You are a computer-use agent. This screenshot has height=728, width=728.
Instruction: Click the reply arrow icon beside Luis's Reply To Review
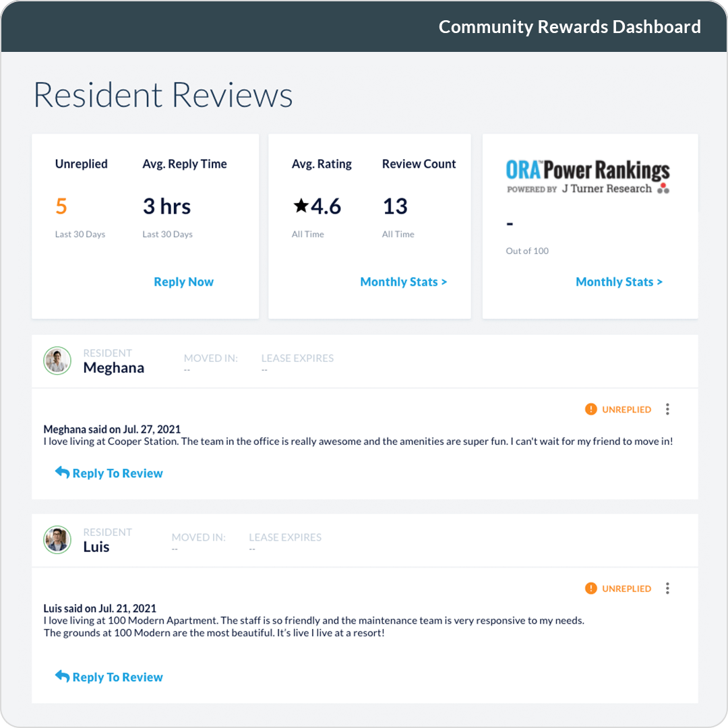click(61, 676)
